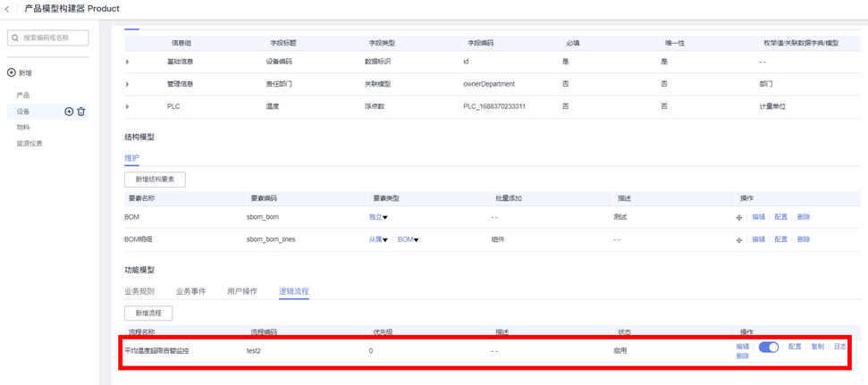Viewport: 868px width, 385px height.
Task: Click 删除 for the test2 flow
Action: 742,356
